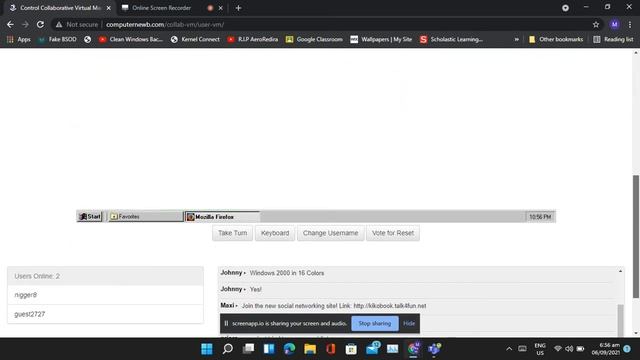Screen dimensions: 640x360
Task: Open the Apps bookmarks shortcut
Action: (x=19, y=39)
